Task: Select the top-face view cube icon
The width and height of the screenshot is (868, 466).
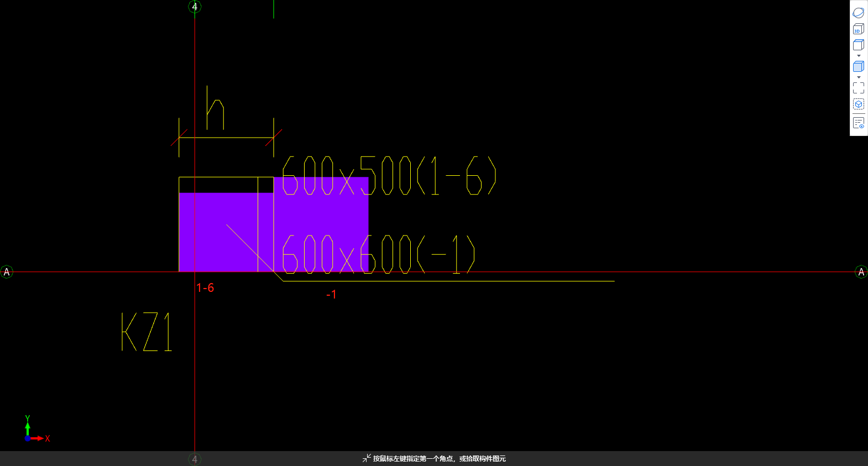Action: (858, 45)
